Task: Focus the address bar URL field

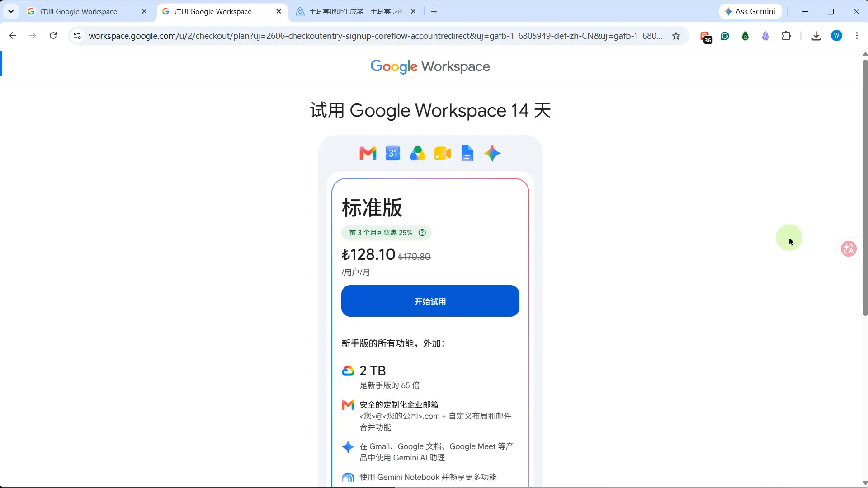Action: (375, 36)
